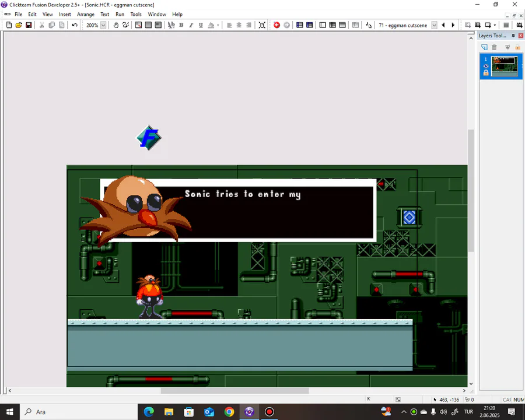525x420 pixels.
Task: Cut selection with the scissors icon
Action: tap(42, 25)
